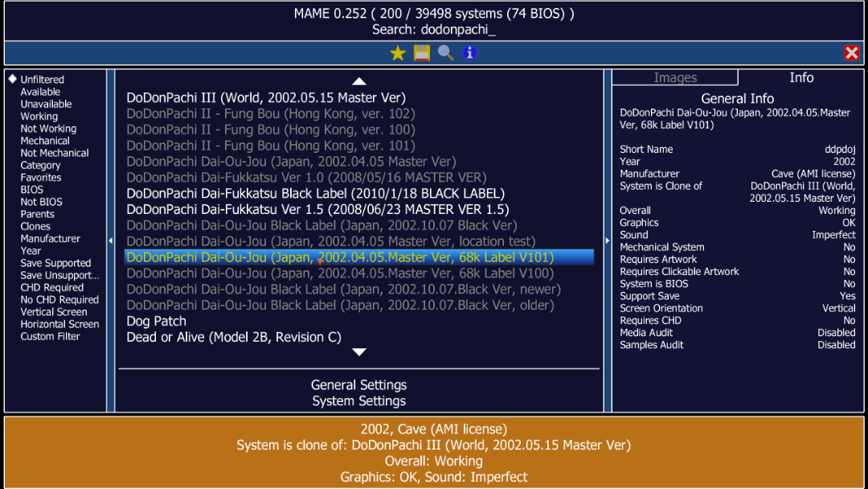868x489 pixels.
Task: Add current game to Favorites with star icon
Action: coord(397,52)
